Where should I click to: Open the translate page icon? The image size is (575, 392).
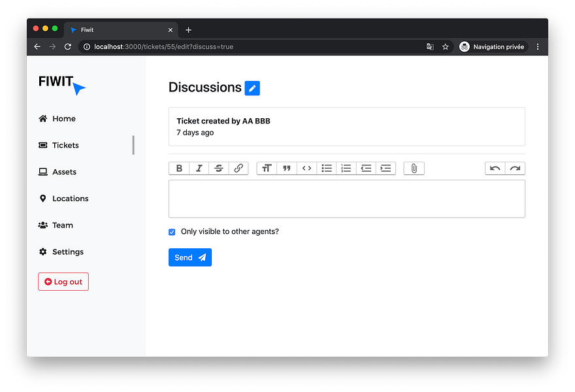(430, 46)
